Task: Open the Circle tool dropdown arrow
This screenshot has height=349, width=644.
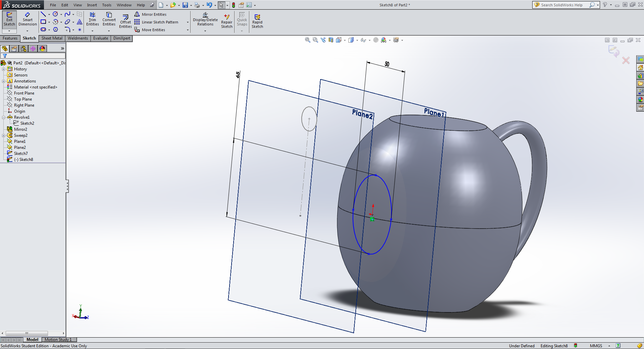Action: point(61,14)
